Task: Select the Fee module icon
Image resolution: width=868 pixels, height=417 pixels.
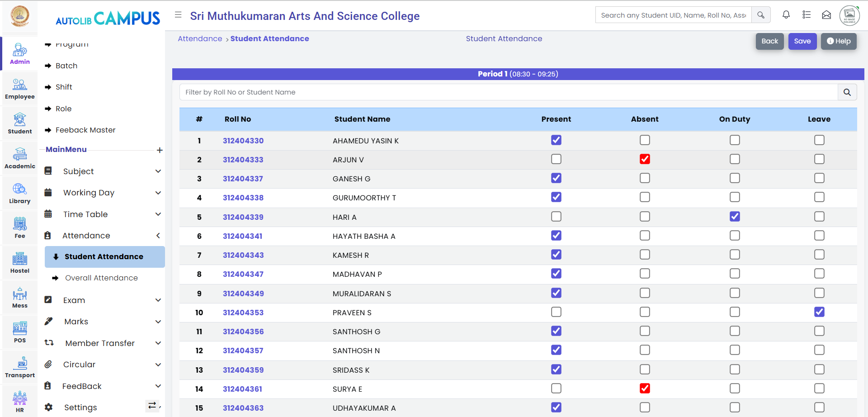Action: [19, 227]
